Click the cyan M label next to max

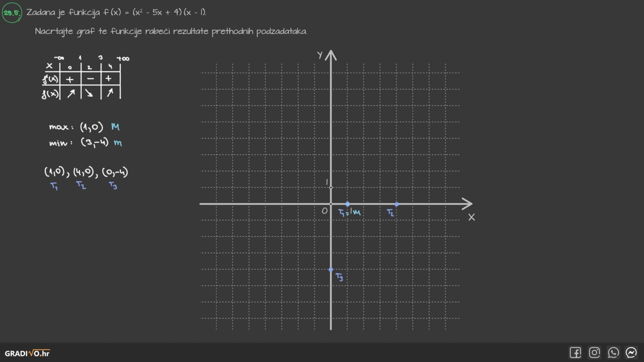coord(115,127)
